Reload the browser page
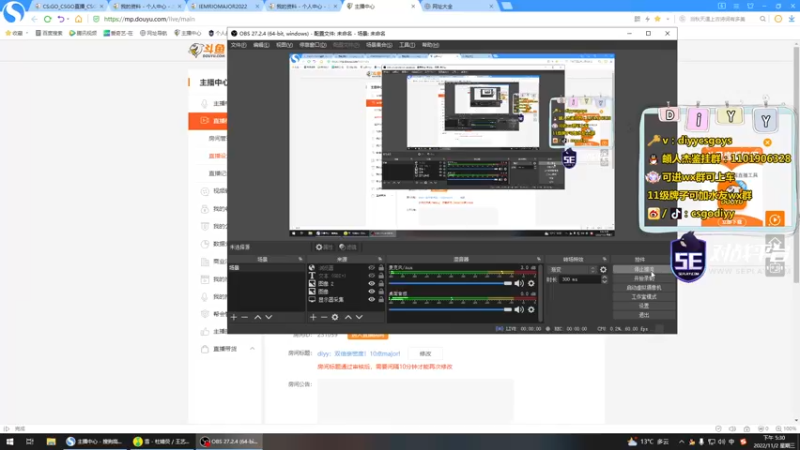Image resolution: width=800 pixels, height=450 pixels. click(x=47, y=19)
